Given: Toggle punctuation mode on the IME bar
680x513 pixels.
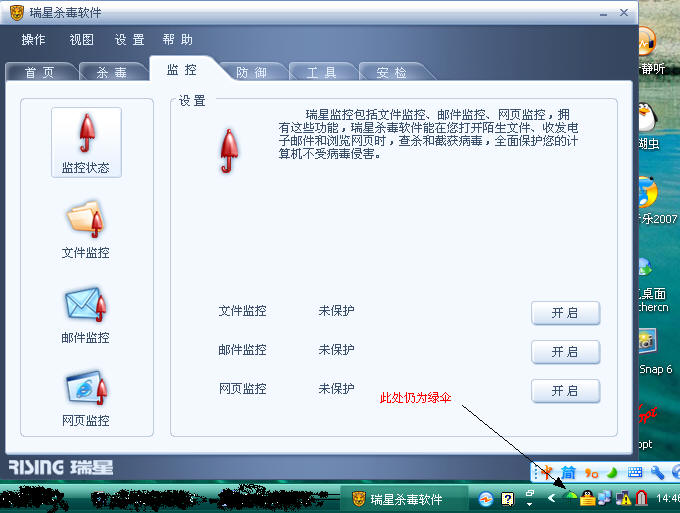Looking at the screenshot, I should click(x=591, y=473).
